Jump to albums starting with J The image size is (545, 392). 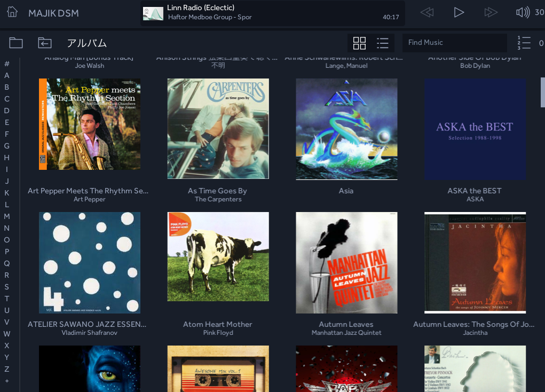pyautogui.click(x=7, y=181)
